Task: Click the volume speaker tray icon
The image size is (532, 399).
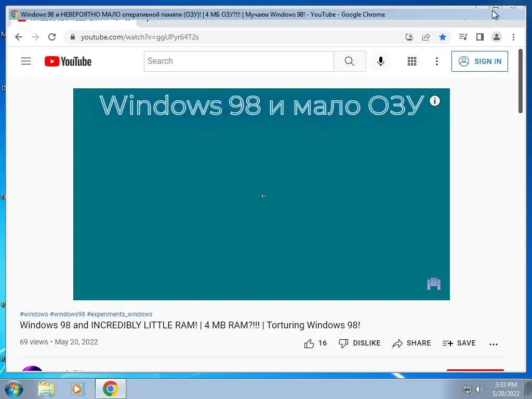Action: pos(479,389)
